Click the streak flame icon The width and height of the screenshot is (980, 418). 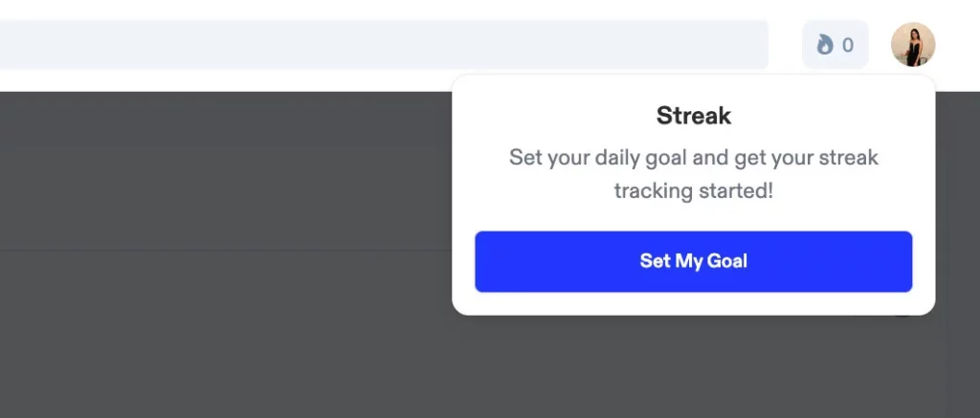(825, 45)
